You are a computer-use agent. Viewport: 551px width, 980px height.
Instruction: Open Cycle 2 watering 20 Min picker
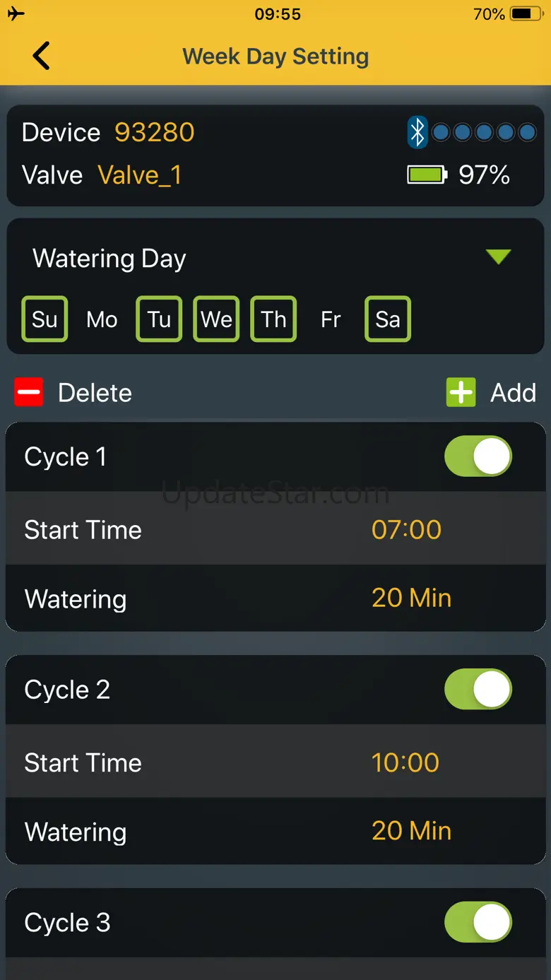click(x=412, y=831)
